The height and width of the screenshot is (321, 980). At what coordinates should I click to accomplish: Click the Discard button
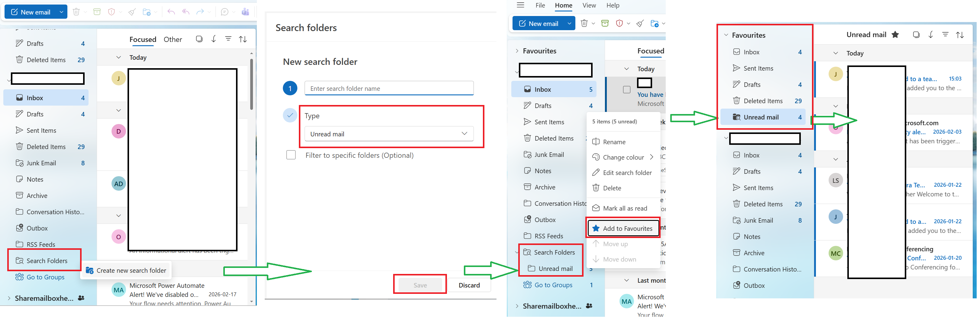[x=469, y=285]
